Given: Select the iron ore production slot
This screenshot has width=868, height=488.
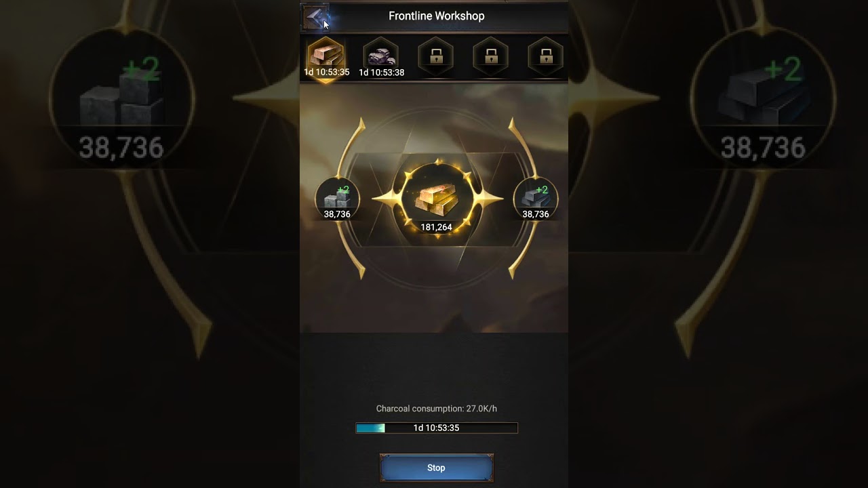Looking at the screenshot, I should pos(381,54).
